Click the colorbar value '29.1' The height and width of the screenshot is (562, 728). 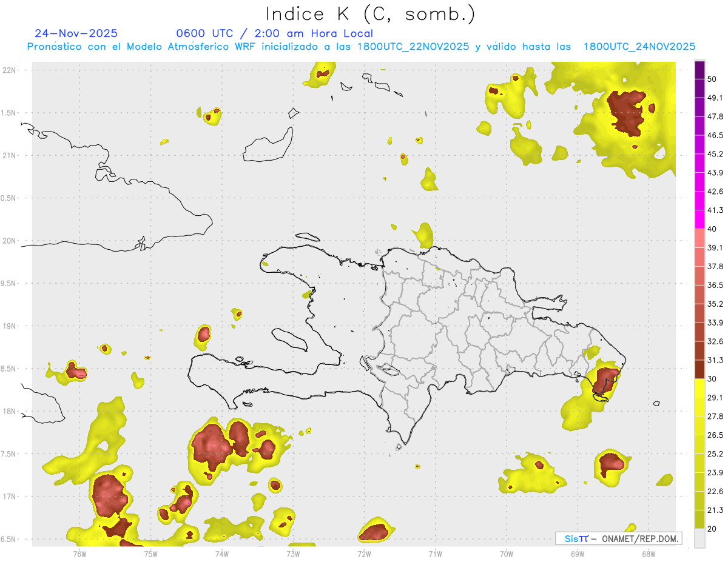click(x=715, y=398)
